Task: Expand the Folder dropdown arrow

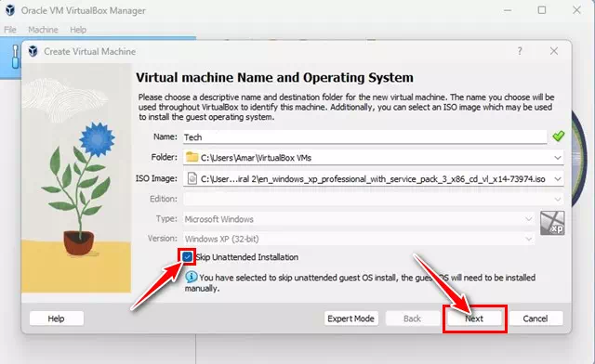Action: (558, 158)
